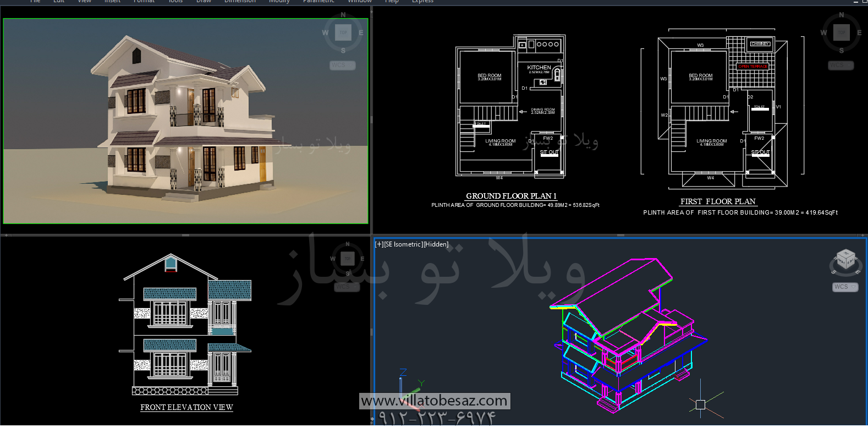Open the WCS dropdown in rendered house viewport

(x=343, y=65)
